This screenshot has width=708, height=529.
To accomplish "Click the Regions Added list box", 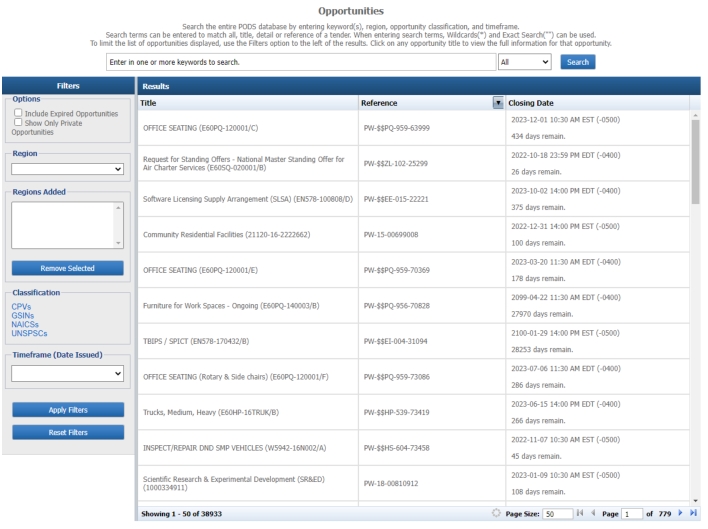I will click(x=67, y=225).
